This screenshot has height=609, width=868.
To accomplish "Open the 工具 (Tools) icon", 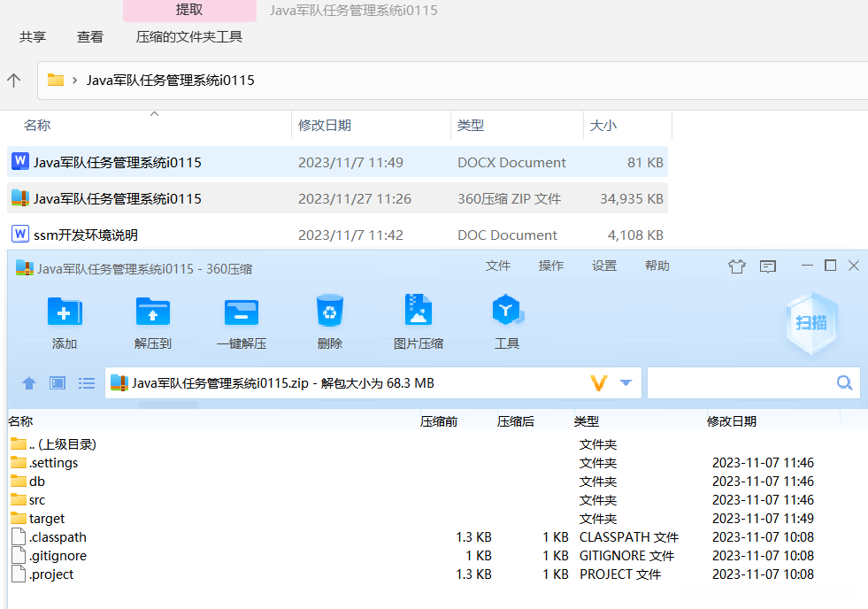I will [x=506, y=310].
